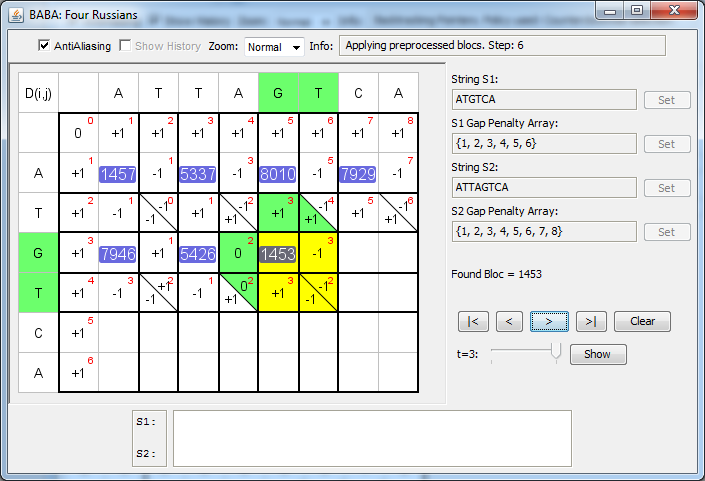Enable the Show History checkbox
This screenshot has height=481, width=705.
[125, 46]
